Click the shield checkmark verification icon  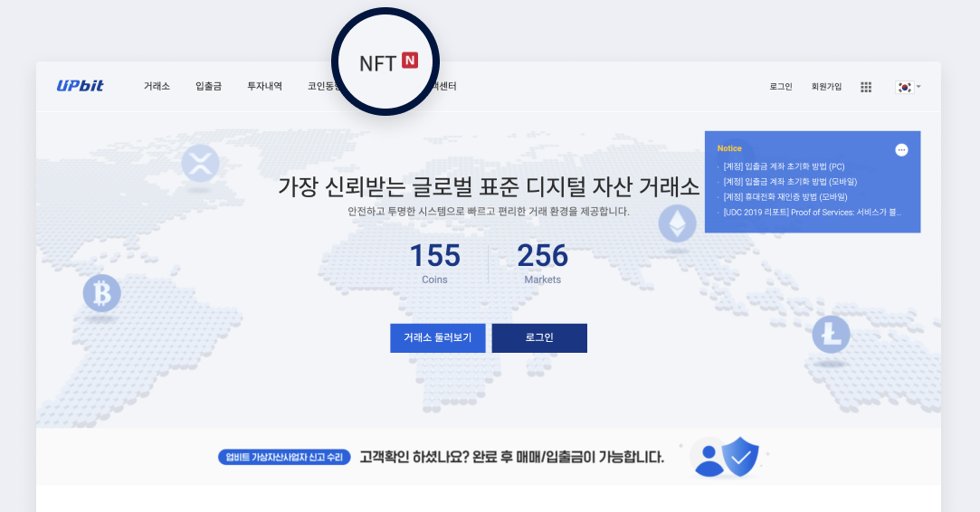(740, 456)
